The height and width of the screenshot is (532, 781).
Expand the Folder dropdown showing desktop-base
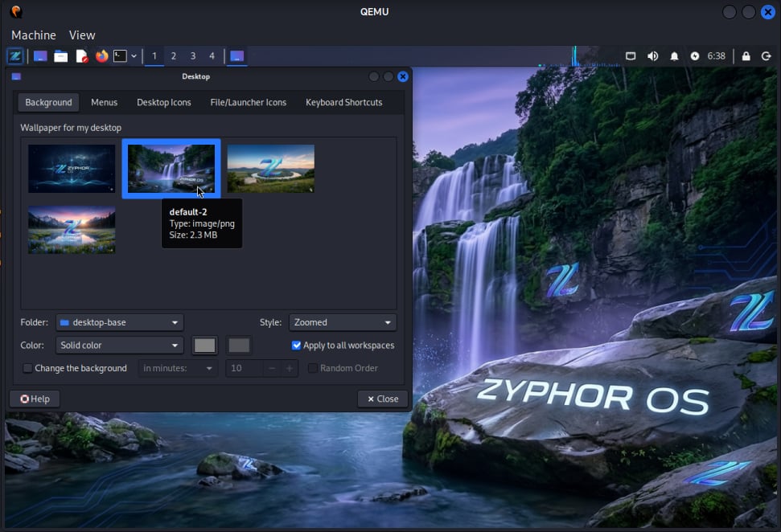tap(120, 322)
